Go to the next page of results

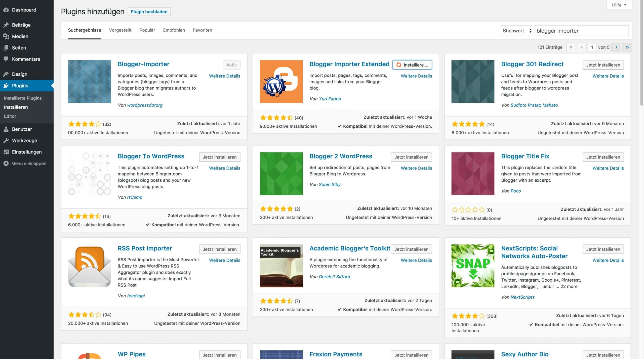click(x=616, y=47)
